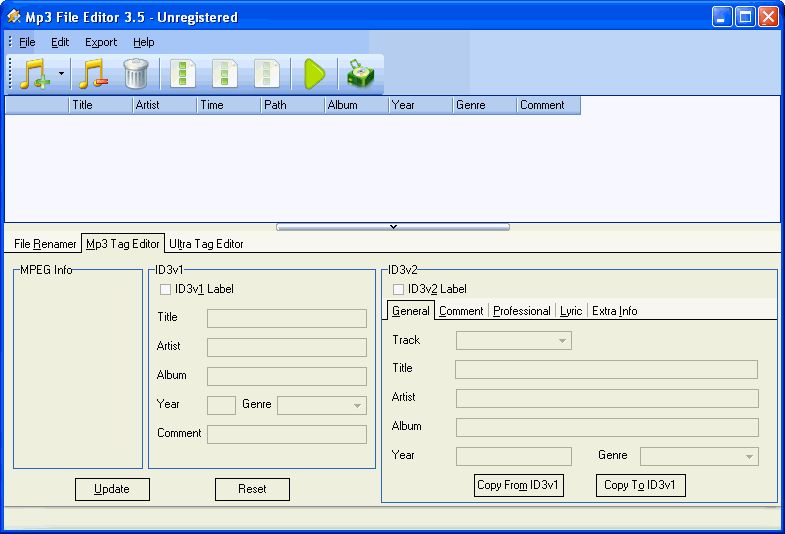
Task: Click the remove music file icon
Action: pyautogui.click(x=92, y=74)
